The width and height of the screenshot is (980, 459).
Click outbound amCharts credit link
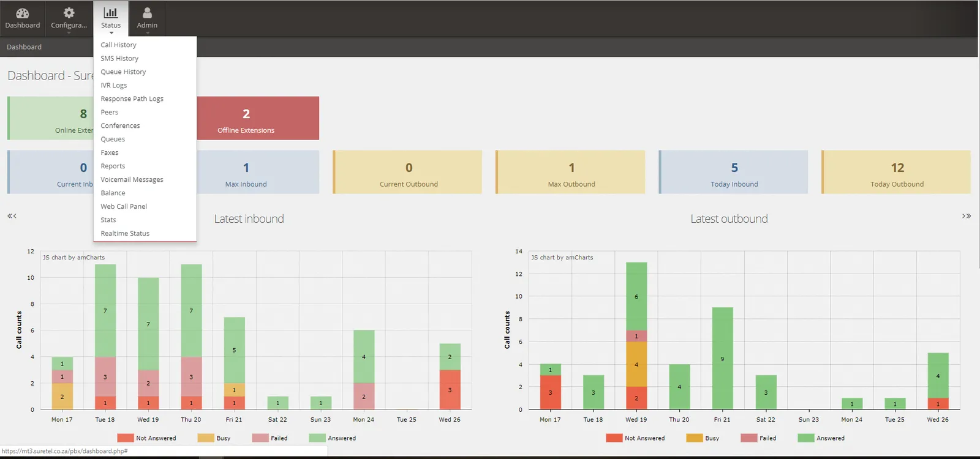coord(562,258)
